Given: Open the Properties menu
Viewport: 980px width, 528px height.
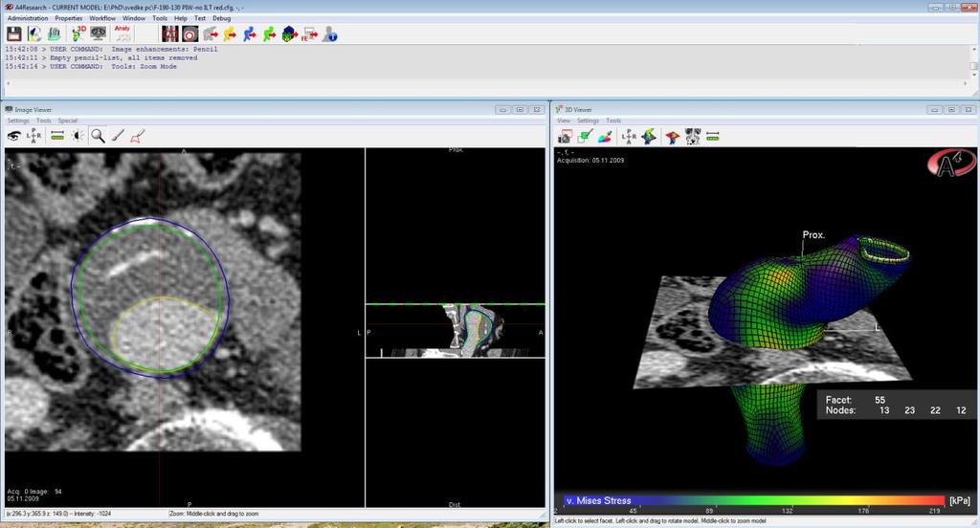Looking at the screenshot, I should [x=69, y=18].
